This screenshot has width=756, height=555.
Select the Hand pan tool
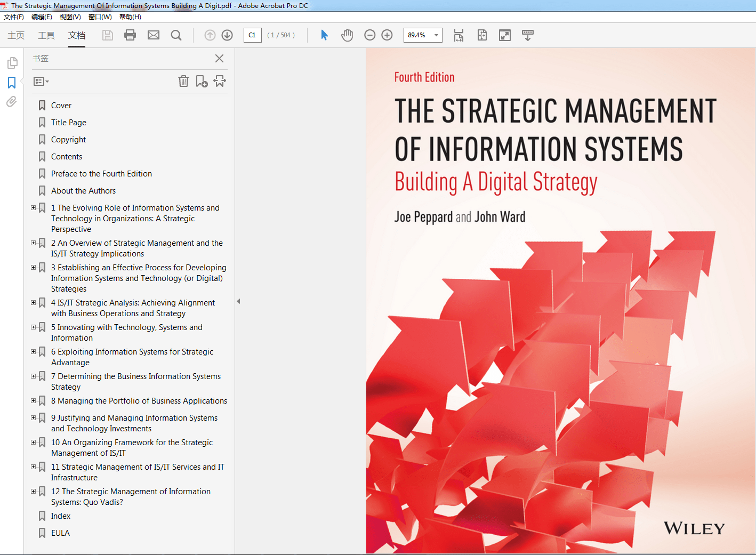[x=347, y=35]
